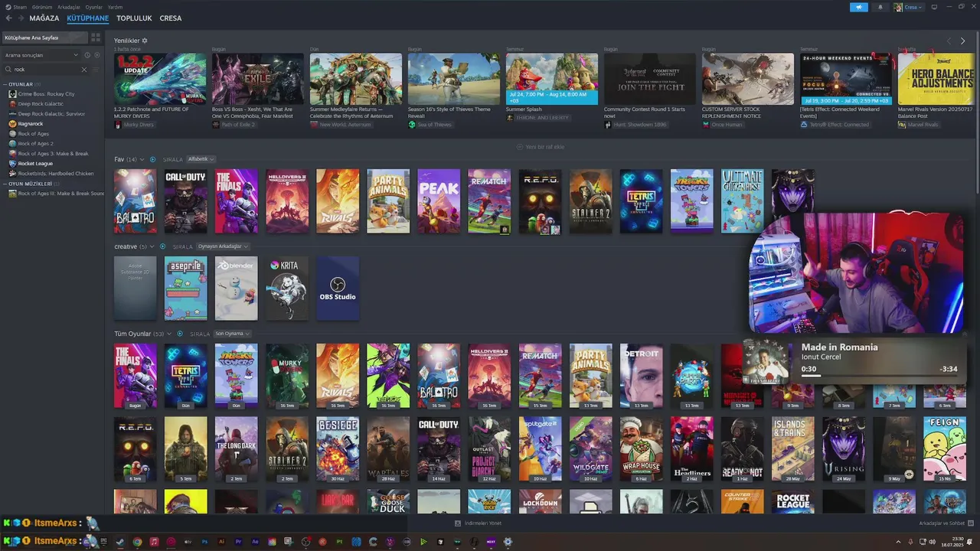Viewport: 980px width, 551px height.
Task: Clear the 'rock' search with the X icon
Action: 84,70
